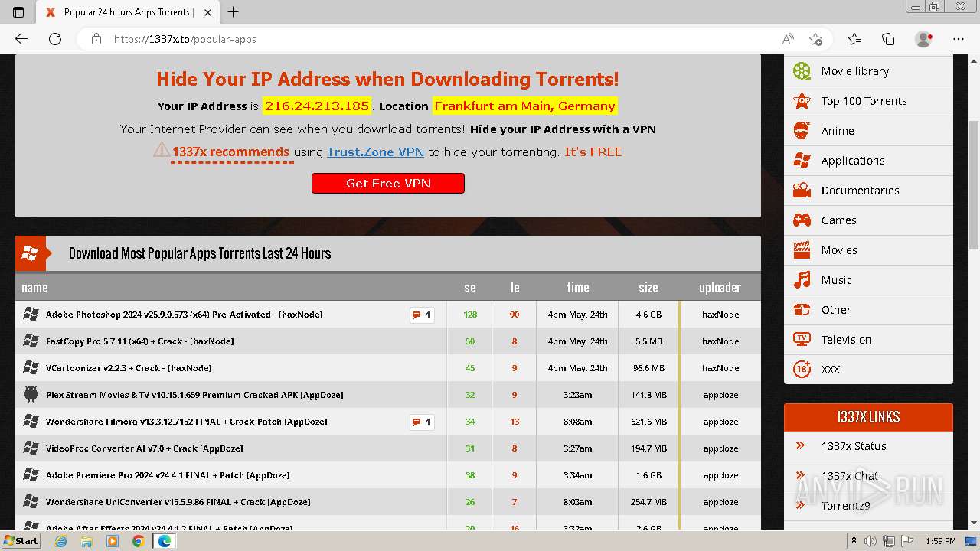980x551 pixels.
Task: Click the 621.6 MB size cell
Action: 648,422
